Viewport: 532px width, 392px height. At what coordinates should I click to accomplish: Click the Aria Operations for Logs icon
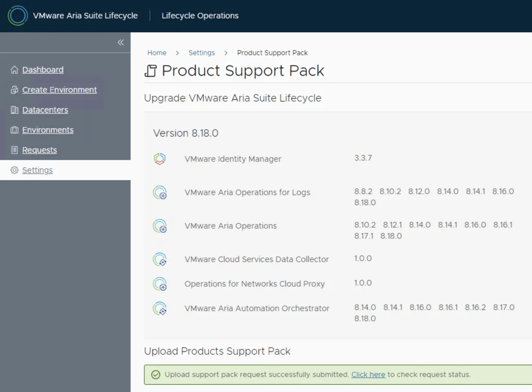[x=160, y=192]
